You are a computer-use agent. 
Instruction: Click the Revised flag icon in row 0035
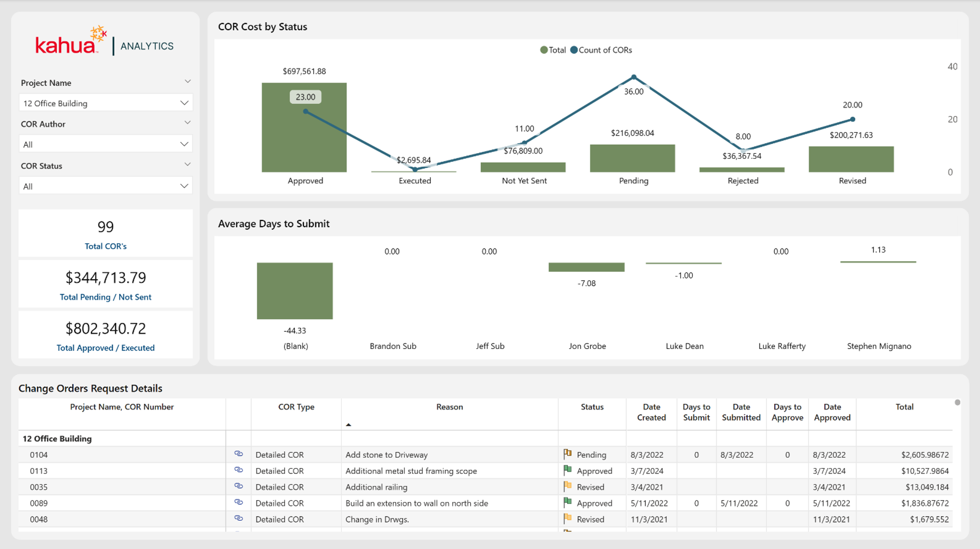[x=568, y=487]
